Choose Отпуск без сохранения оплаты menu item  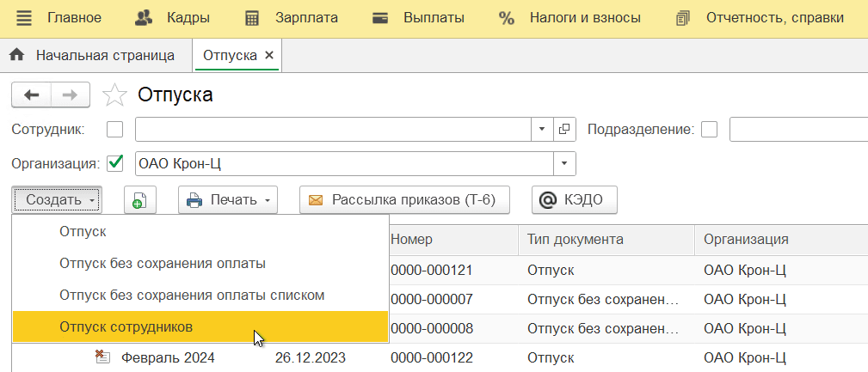coord(200,264)
